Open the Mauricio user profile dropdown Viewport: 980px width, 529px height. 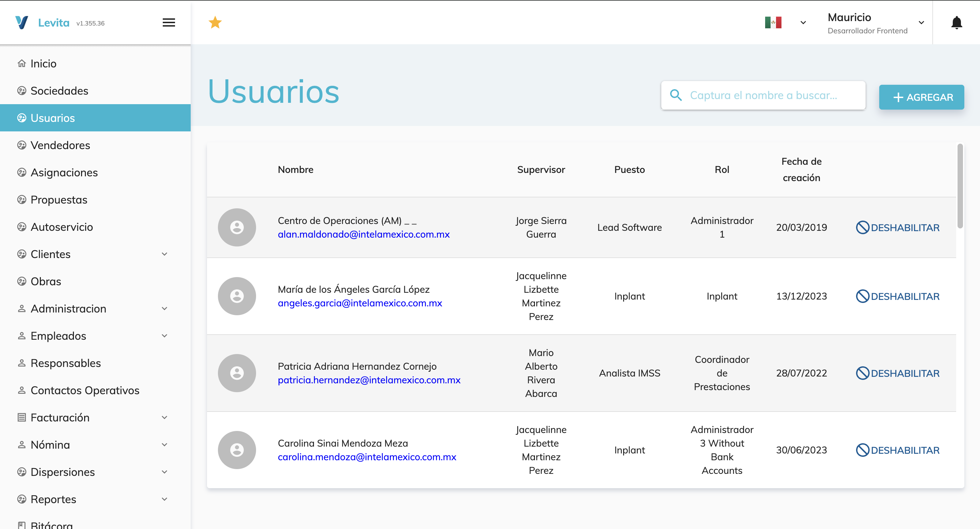921,23
